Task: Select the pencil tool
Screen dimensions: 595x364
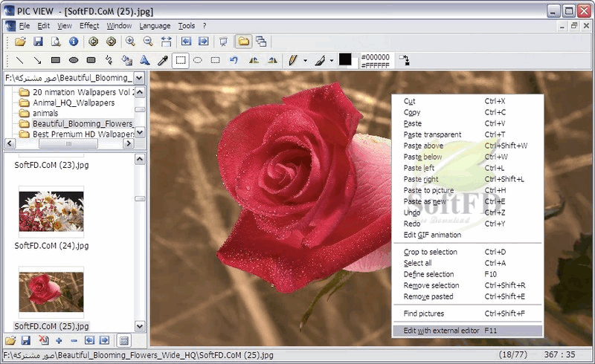Action: [x=292, y=60]
